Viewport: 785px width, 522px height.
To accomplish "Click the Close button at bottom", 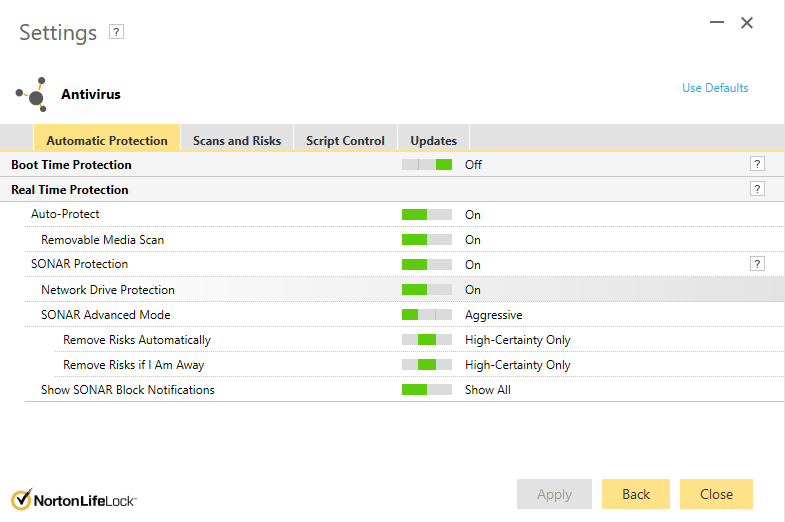I will pyautogui.click(x=716, y=494).
